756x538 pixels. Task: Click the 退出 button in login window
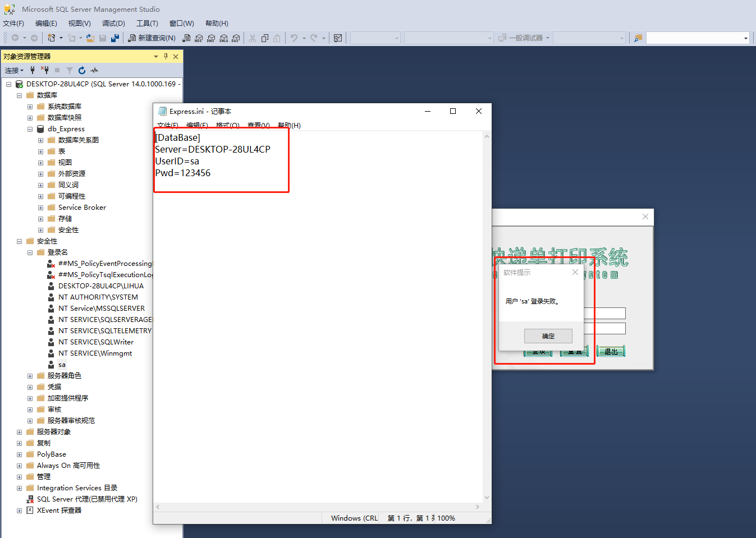click(x=611, y=352)
